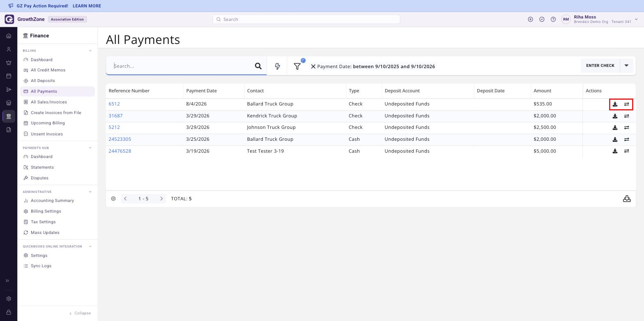Collapse QuickBooks Online Integration section
The image size is (644, 321).
point(90,246)
